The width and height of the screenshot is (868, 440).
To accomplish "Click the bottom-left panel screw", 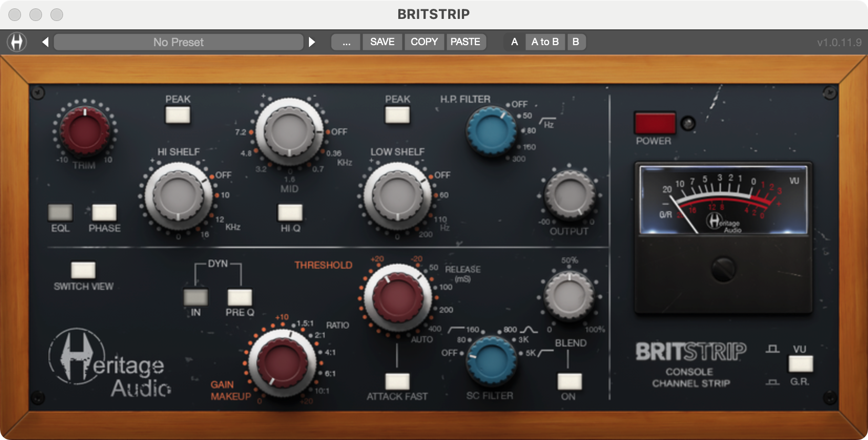I will click(x=38, y=398).
